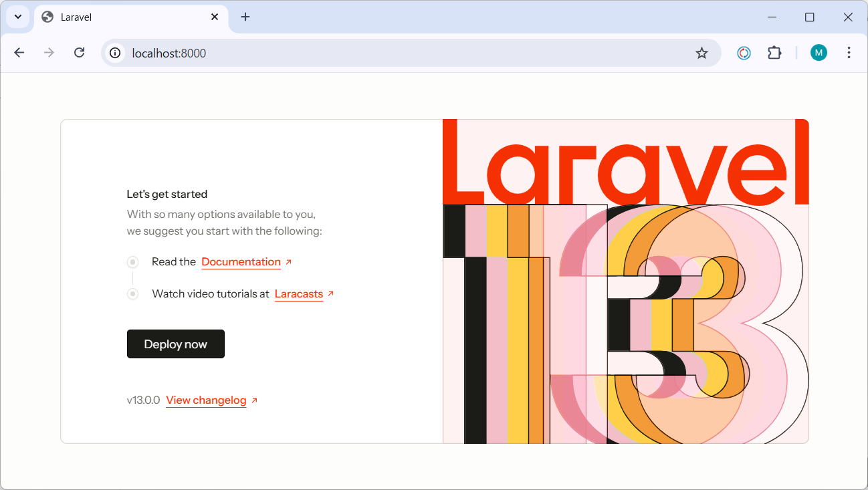The image size is (868, 490).
Task: Open the View changelog link
Action: pos(206,400)
